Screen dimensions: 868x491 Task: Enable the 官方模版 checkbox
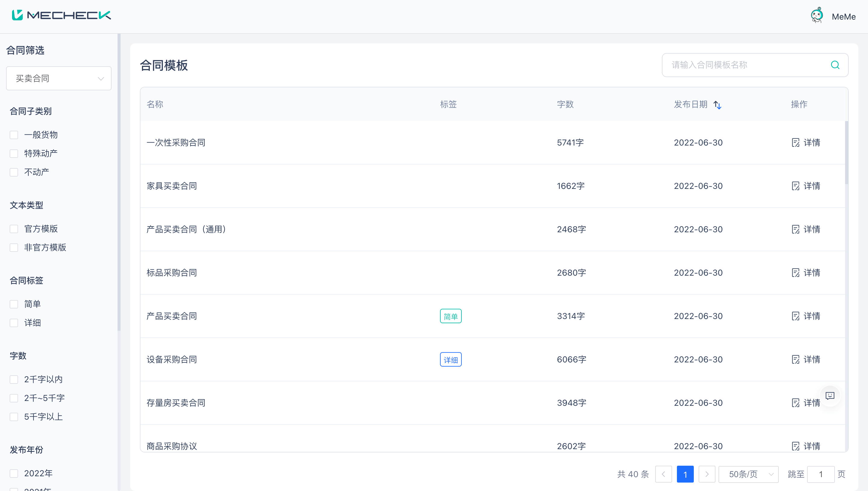coord(14,229)
